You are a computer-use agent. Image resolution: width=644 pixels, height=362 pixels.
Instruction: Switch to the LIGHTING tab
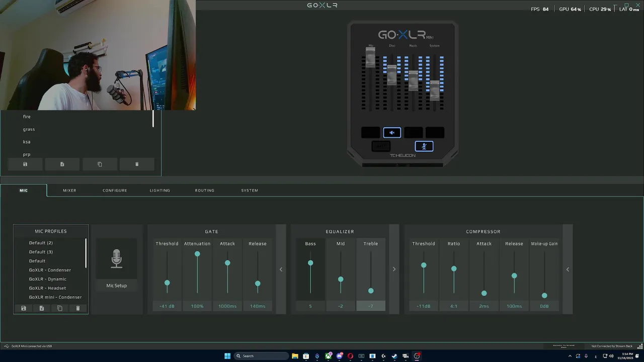pyautogui.click(x=160, y=191)
